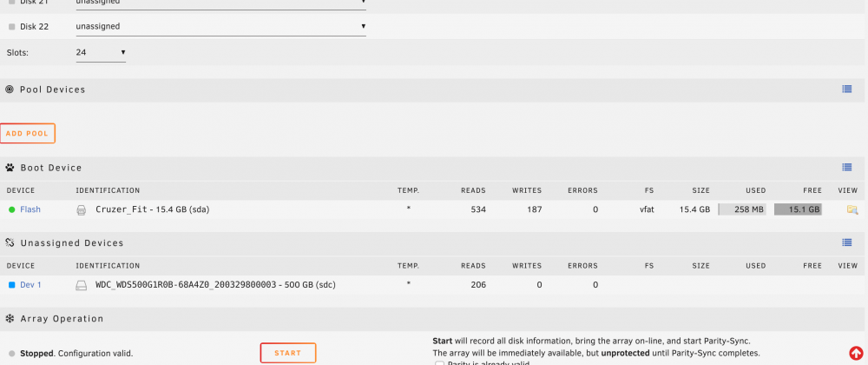Click the paw icon beside Boot Device
Image resolution: width=868 pixels, height=365 pixels.
(x=10, y=167)
